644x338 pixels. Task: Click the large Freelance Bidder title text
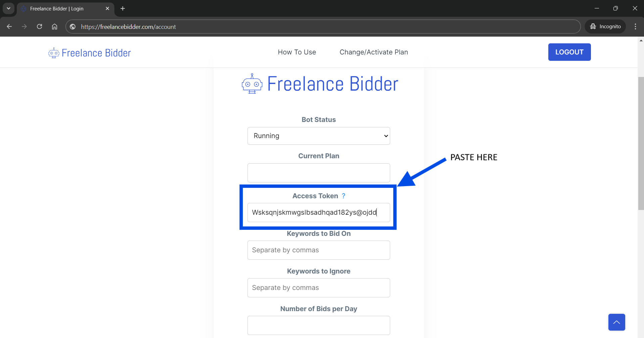click(x=333, y=84)
